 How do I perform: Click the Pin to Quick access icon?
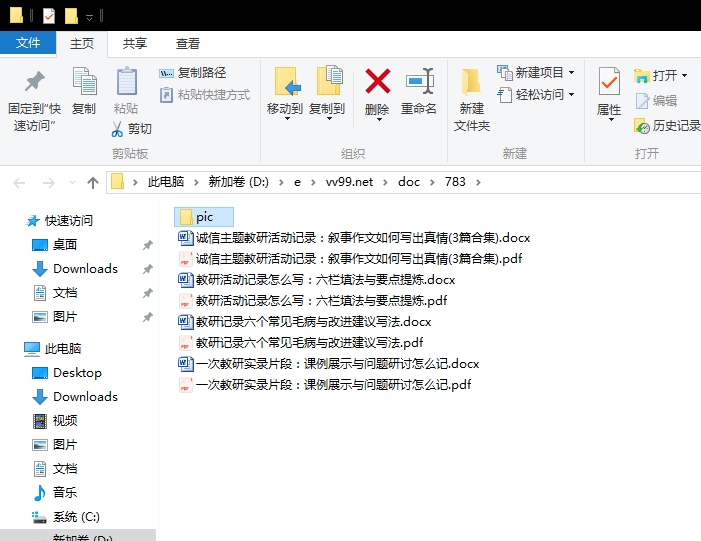click(34, 82)
